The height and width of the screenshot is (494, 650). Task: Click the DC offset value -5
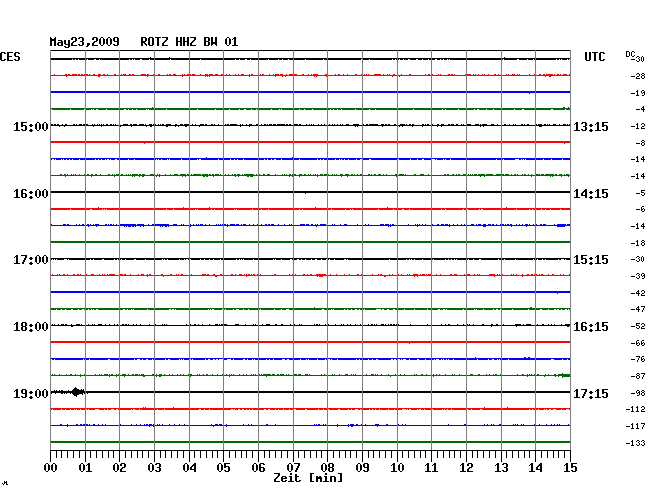(640, 193)
